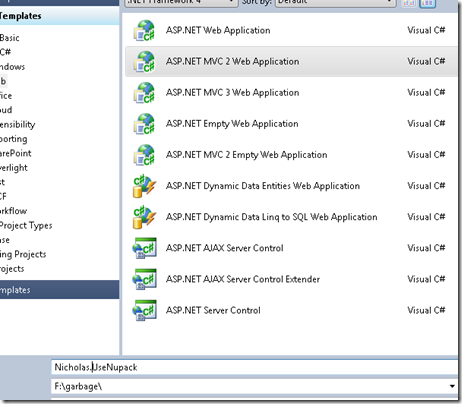
Task: Click the ASP.NET MVC 2 Empty Web Application icon
Action: point(144,155)
